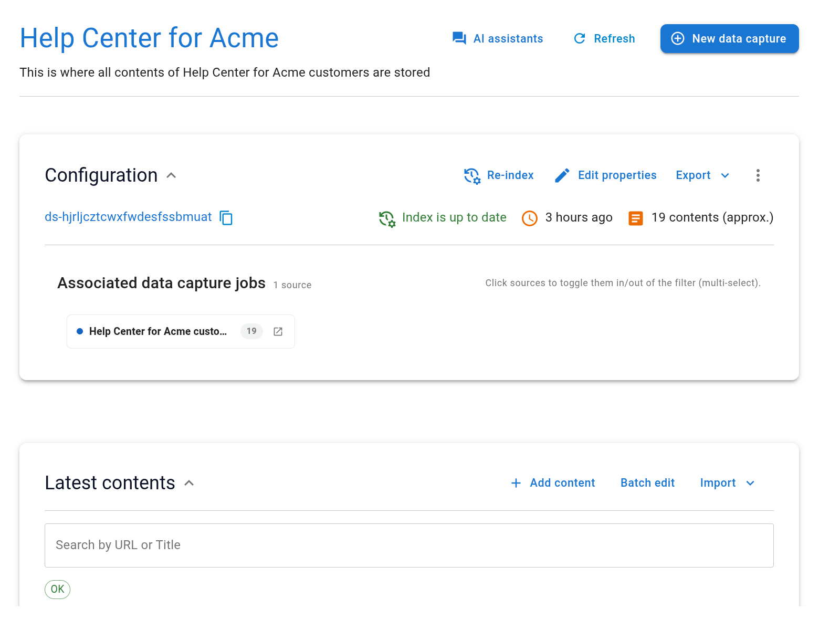Open the AI assistants chat icon

(x=459, y=38)
